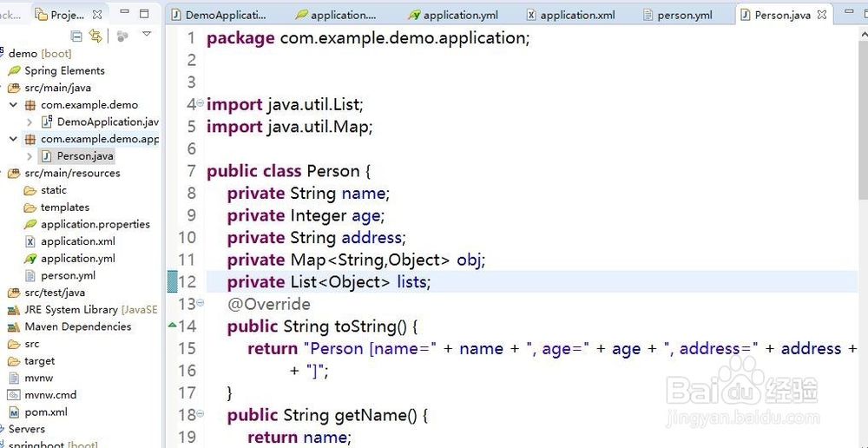Expand the Person.java node arrow

[30, 156]
